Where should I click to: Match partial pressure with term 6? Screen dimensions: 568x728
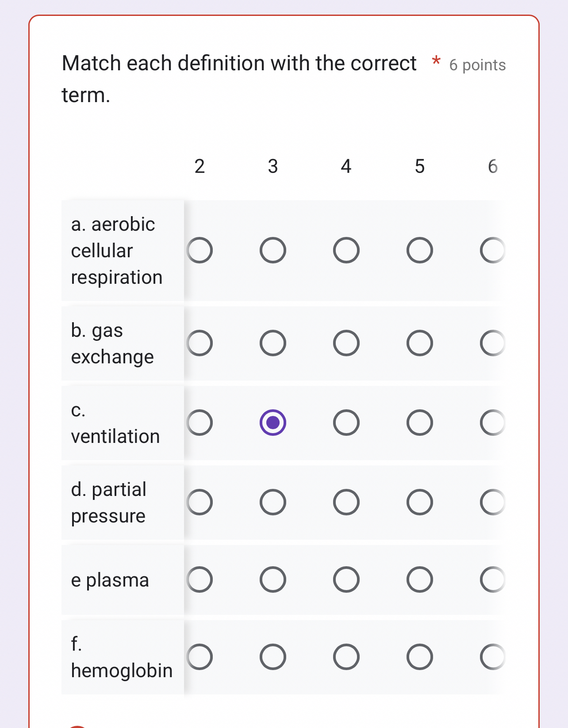pyautogui.click(x=492, y=502)
